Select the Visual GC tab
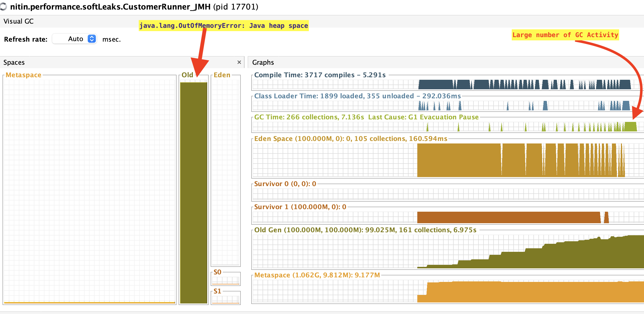 click(19, 21)
